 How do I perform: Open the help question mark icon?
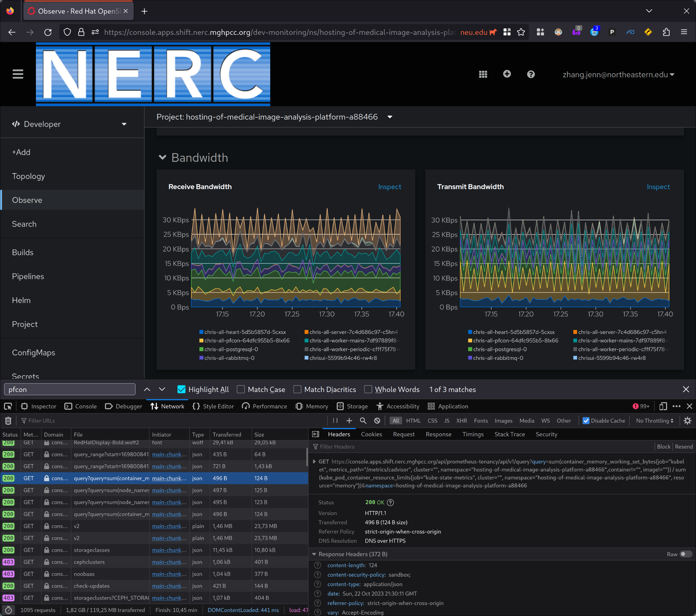[x=530, y=74]
